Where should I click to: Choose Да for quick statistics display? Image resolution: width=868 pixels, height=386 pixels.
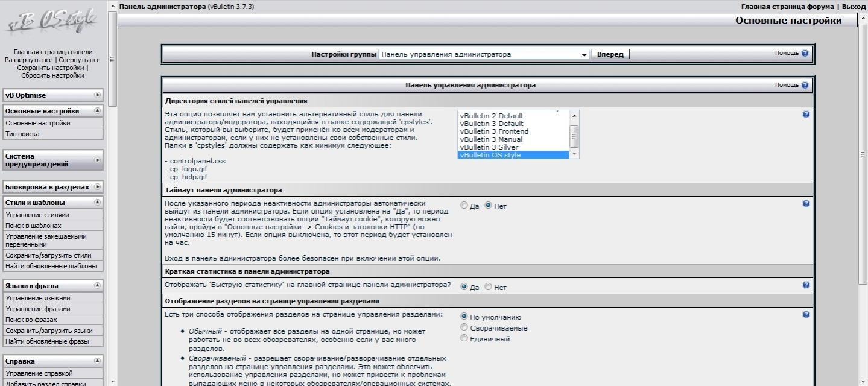coord(464,287)
